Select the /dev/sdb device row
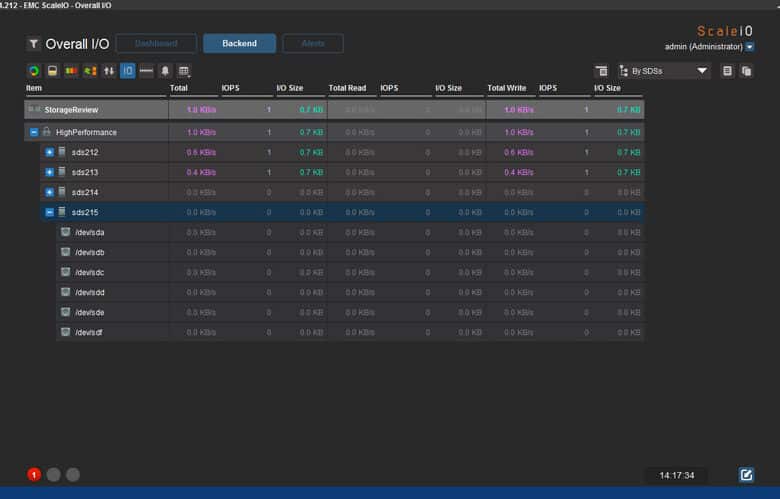Screen dimensions: 780x499 pos(350,252)
